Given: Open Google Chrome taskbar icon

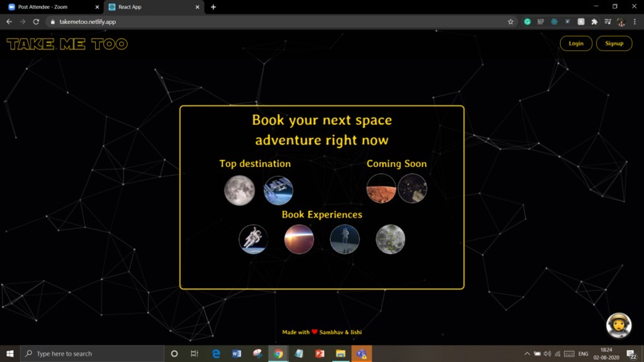Looking at the screenshot, I should pos(279,353).
